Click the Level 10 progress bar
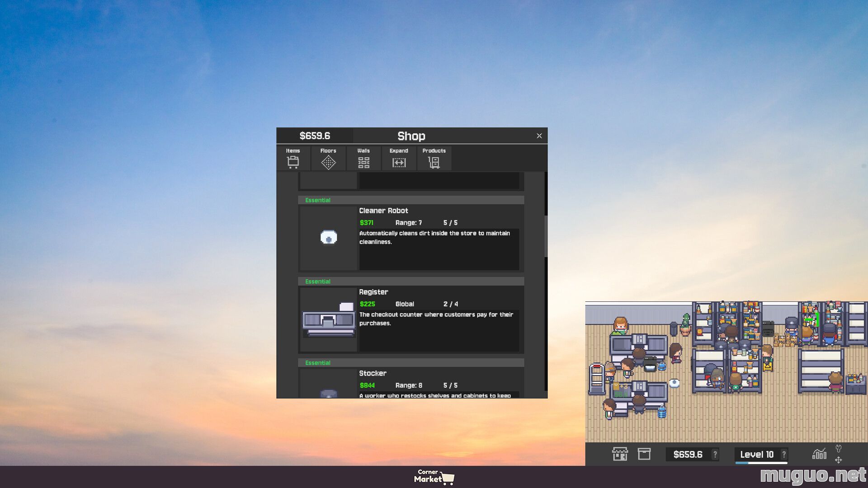This screenshot has width=868, height=488. pyautogui.click(x=761, y=463)
